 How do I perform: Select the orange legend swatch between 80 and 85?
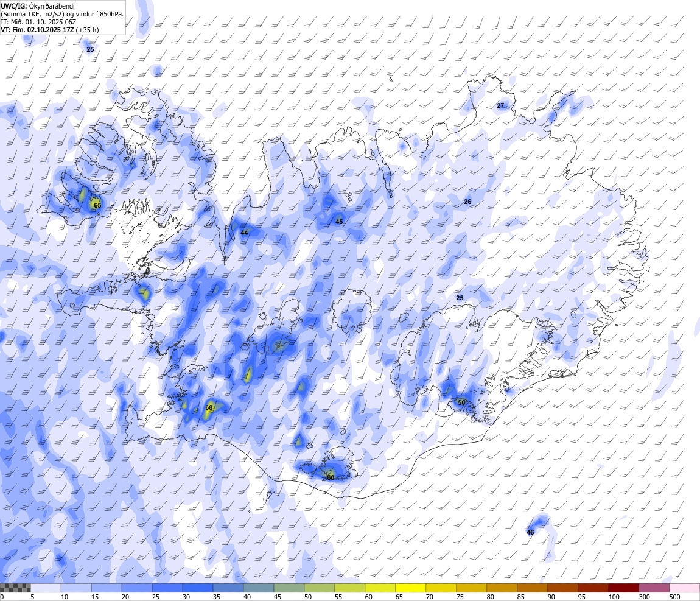pos(502,588)
